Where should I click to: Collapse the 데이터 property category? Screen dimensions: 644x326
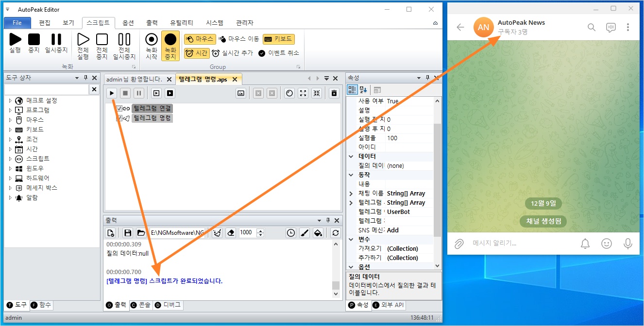pyautogui.click(x=351, y=156)
